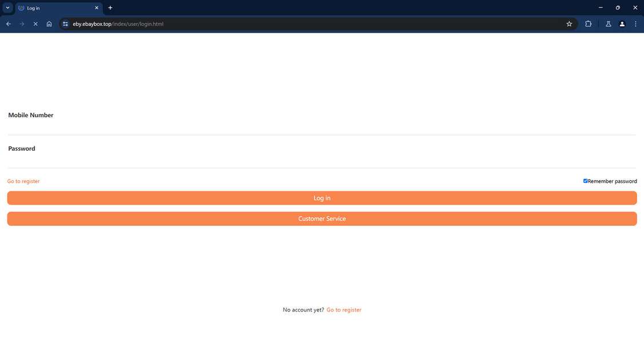Viewport: 644px width, 344px height.
Task: Open Customer Service
Action: click(x=322, y=219)
